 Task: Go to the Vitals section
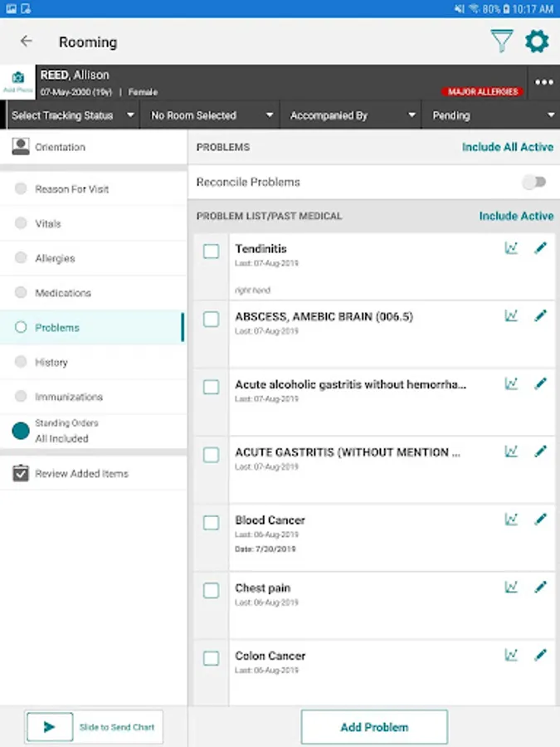point(48,223)
